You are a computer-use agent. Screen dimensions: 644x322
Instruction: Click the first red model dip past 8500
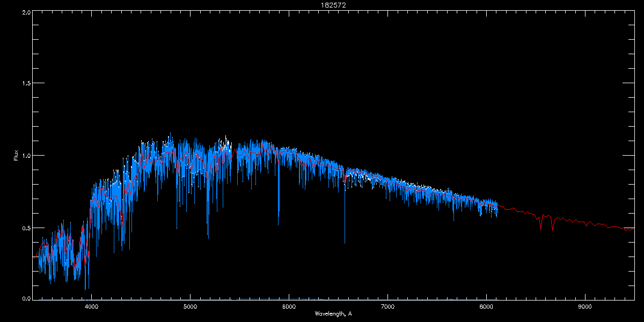tap(540, 228)
